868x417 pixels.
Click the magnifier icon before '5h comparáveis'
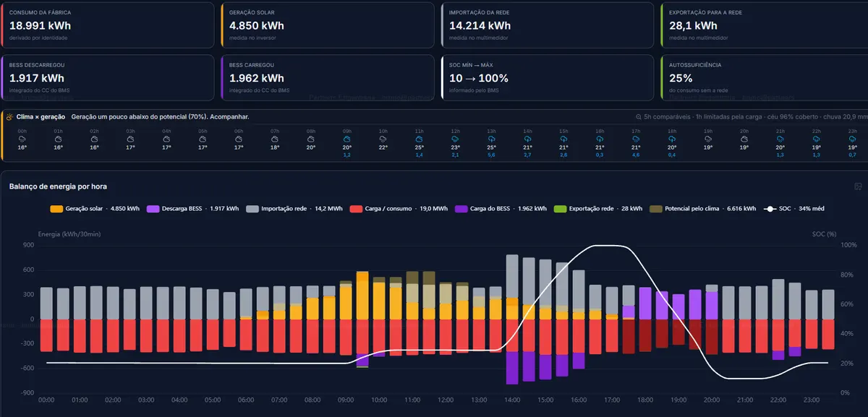point(639,116)
